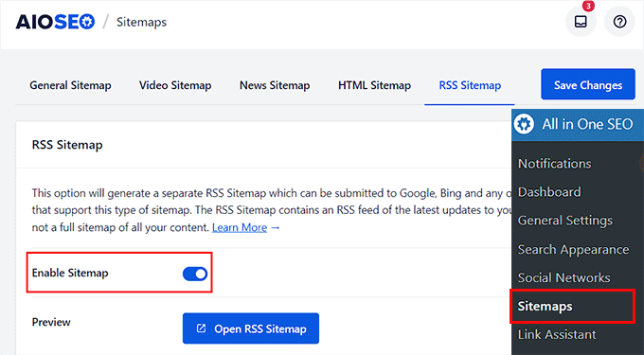Screen dimensions: 644x355
Task: Turn off the Enable Sitemap toggle
Action: (195, 274)
